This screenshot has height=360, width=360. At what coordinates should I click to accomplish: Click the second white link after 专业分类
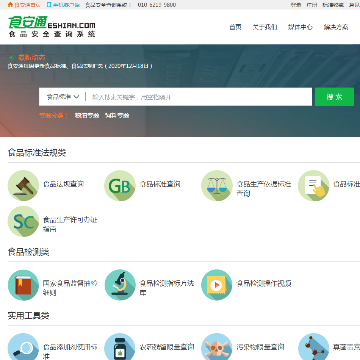(x=117, y=116)
